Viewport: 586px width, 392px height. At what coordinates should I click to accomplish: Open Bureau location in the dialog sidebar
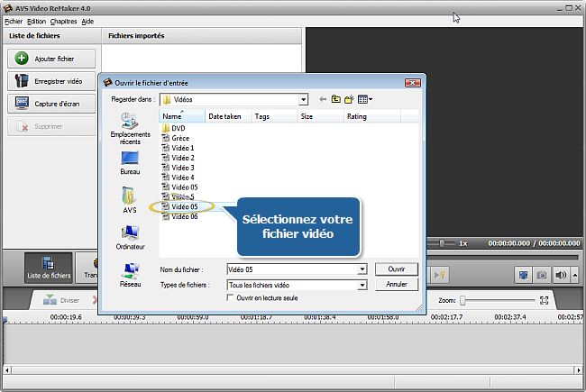pos(130,162)
